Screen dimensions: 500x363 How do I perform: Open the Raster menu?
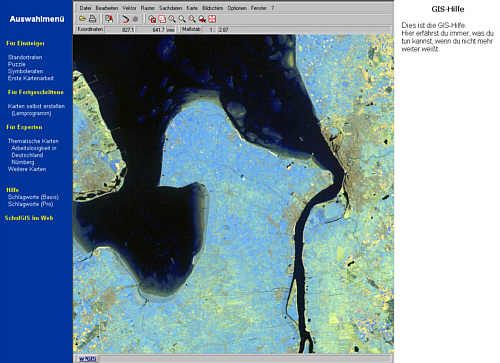tap(148, 8)
